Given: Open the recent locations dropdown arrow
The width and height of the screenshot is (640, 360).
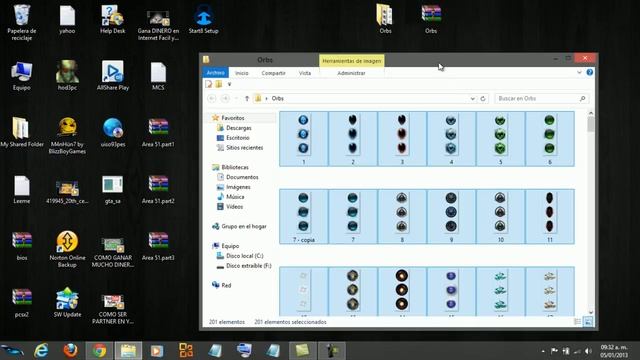Looking at the screenshot, I should tap(236, 98).
